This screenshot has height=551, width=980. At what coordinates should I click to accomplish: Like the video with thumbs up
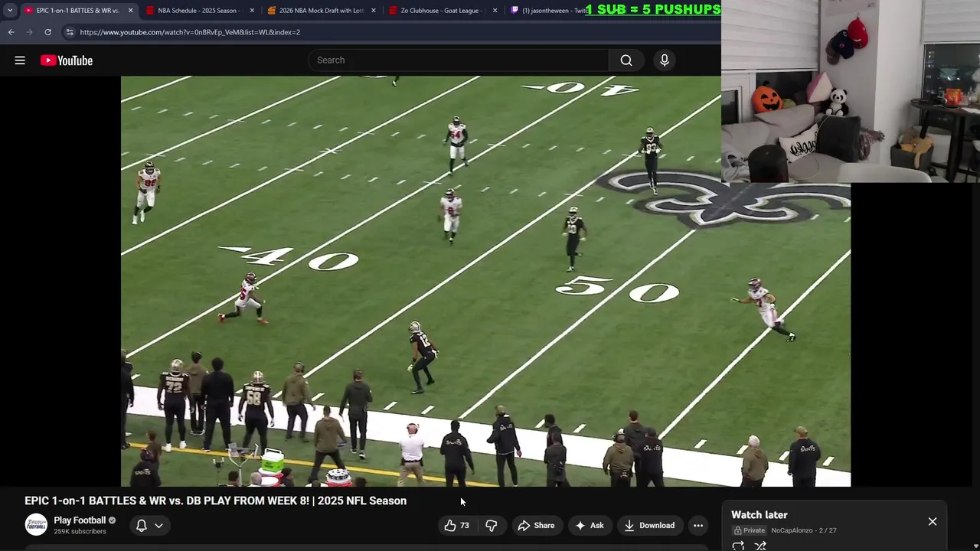click(457, 526)
